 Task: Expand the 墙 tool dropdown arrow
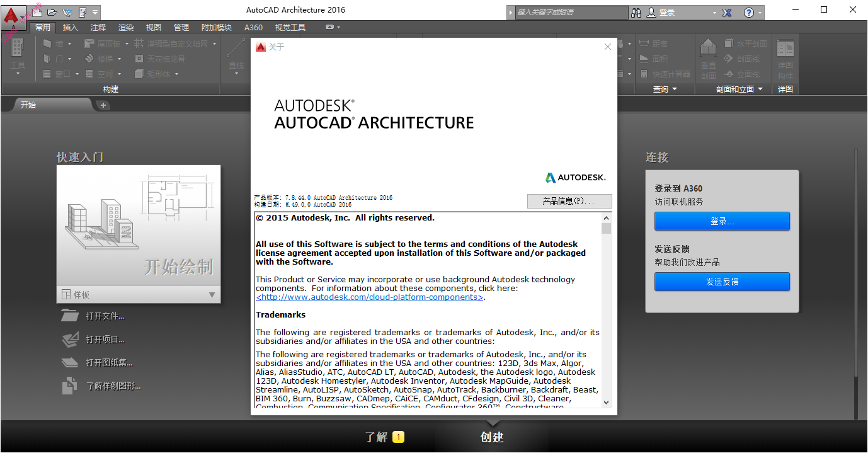point(69,43)
